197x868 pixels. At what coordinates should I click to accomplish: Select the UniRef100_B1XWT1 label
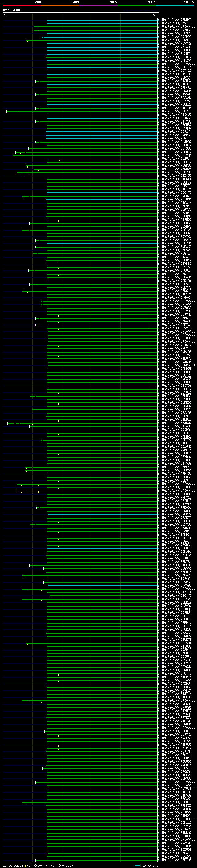pos(177,54)
